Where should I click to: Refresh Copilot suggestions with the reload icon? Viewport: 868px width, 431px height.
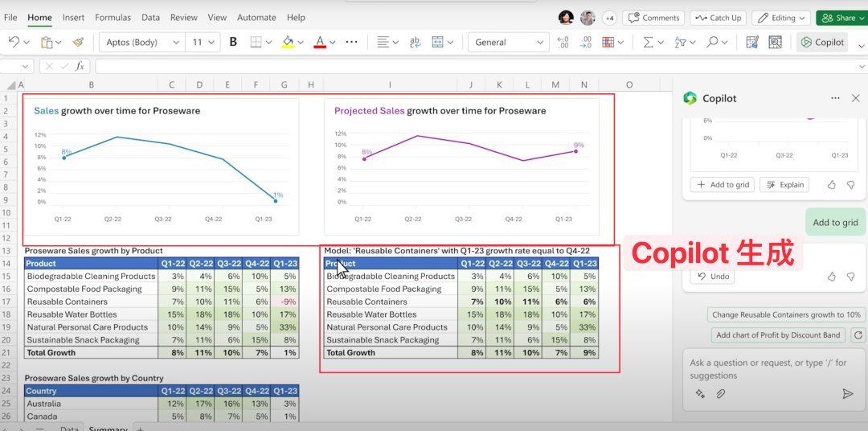point(858,335)
